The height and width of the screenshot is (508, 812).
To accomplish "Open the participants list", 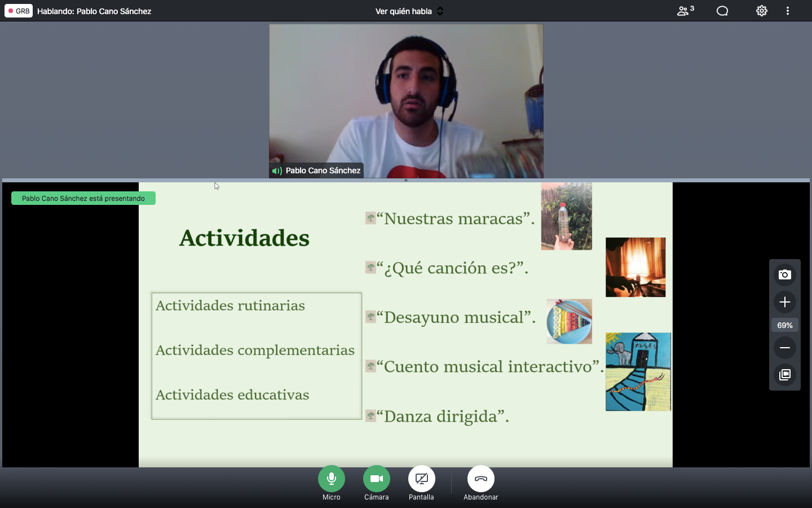I will 685,11.
